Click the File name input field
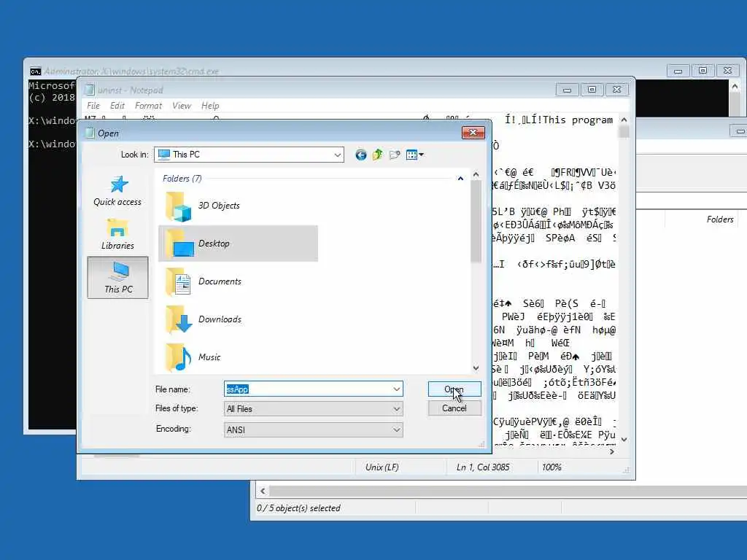Screen dimensions: 747x560 click(x=309, y=389)
